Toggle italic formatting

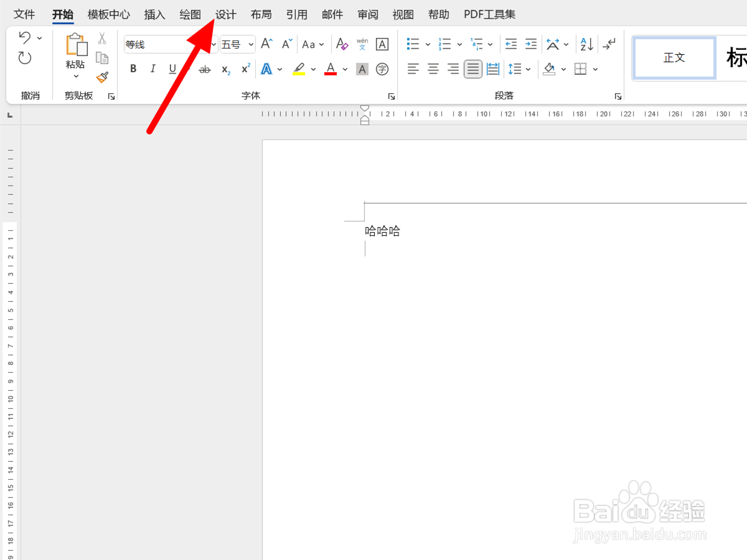[153, 69]
